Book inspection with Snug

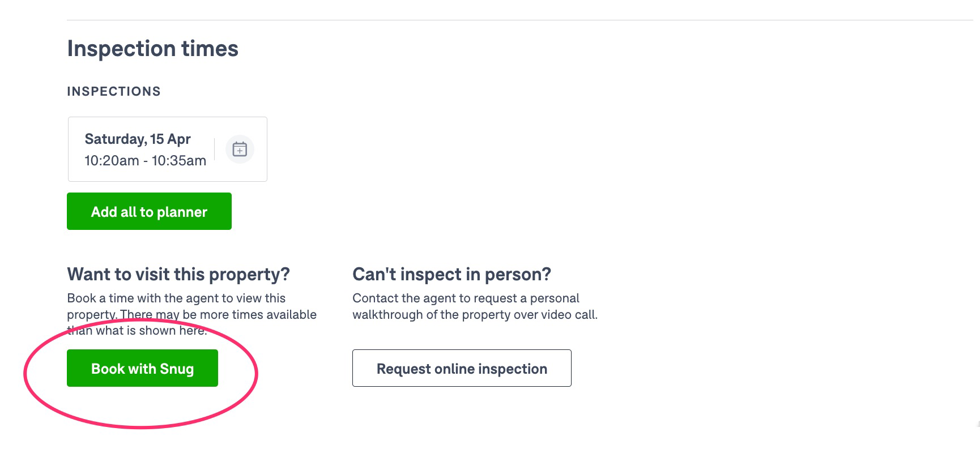pos(142,368)
